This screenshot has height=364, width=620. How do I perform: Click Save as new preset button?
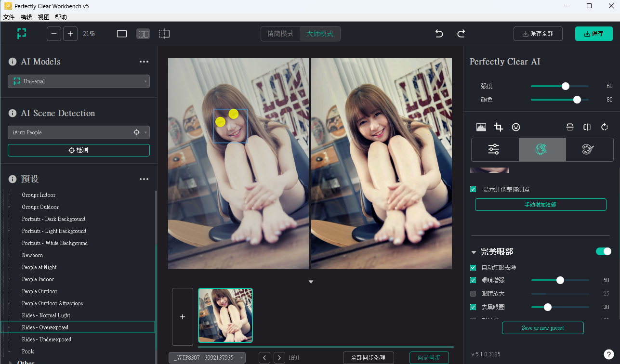coord(543,328)
